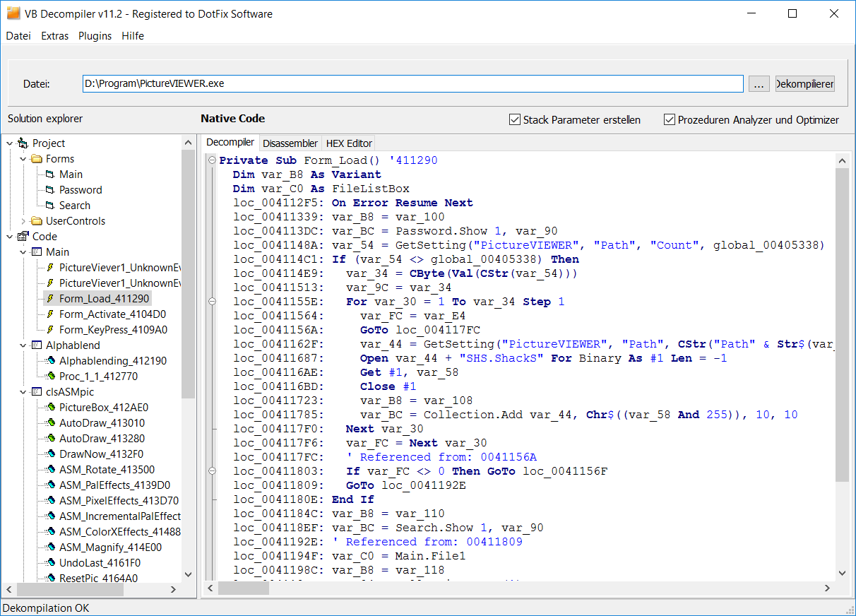The image size is (856, 616).
Task: Click the ASM_Rotate_413500 procedure icon
Action: (x=50, y=470)
